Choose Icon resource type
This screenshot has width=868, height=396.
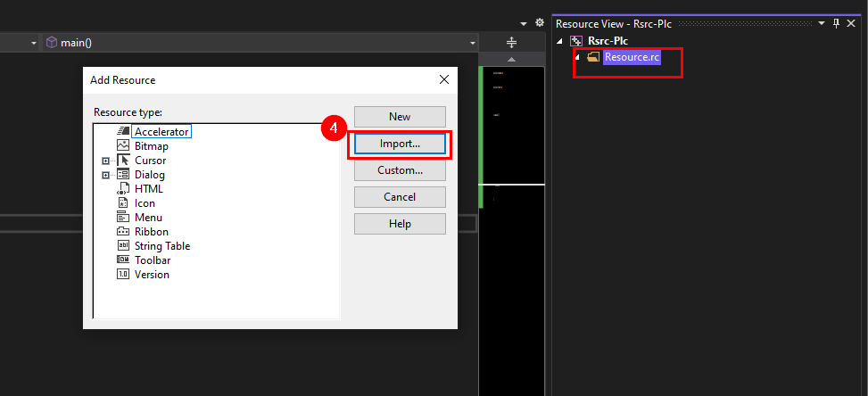click(145, 203)
